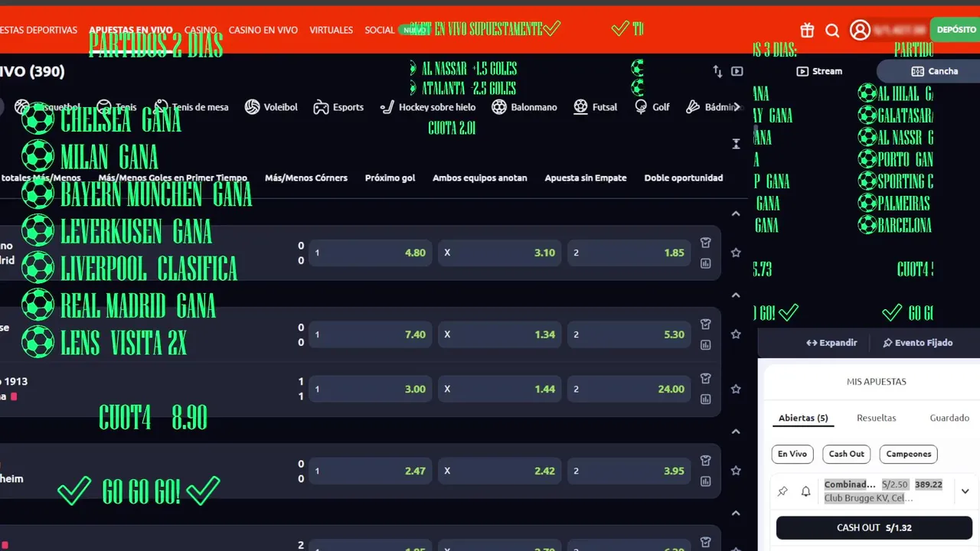The width and height of the screenshot is (980, 551).
Task: Bet on away win at 3.95
Action: pos(629,471)
